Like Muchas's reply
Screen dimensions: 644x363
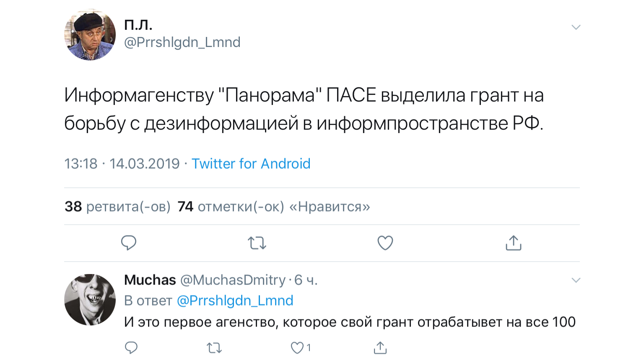(297, 347)
